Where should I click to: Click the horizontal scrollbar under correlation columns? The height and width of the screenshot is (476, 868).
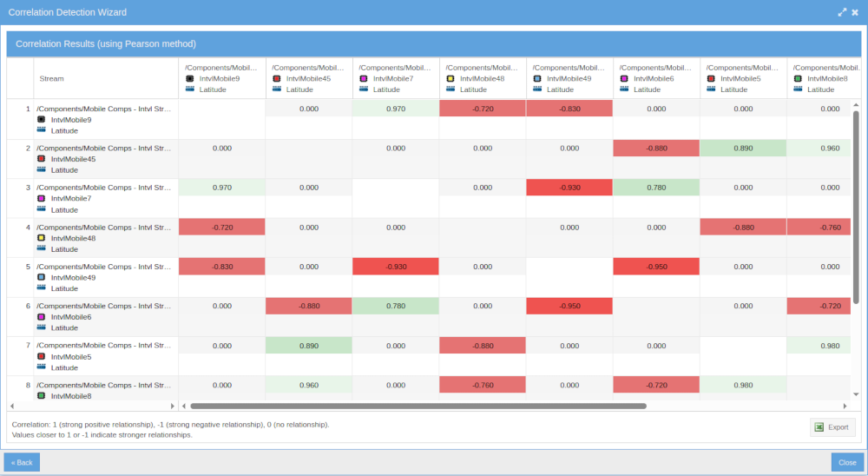pyautogui.click(x=417, y=406)
